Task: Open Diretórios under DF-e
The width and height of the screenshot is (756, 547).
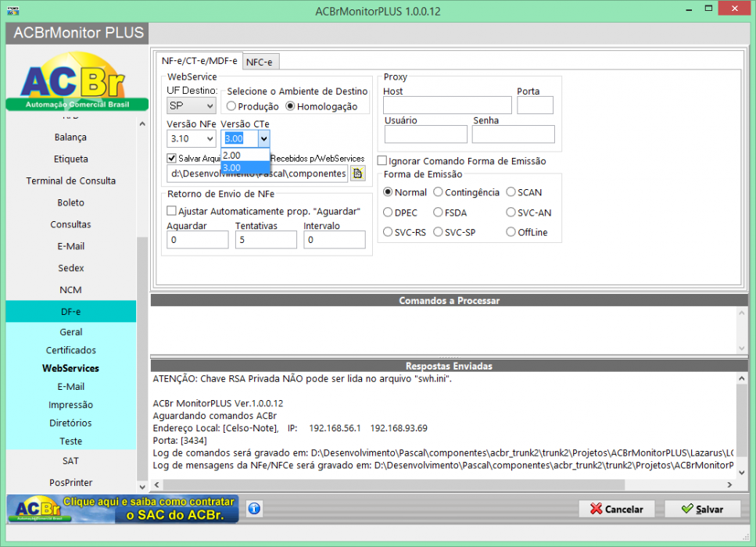Action: tap(71, 423)
